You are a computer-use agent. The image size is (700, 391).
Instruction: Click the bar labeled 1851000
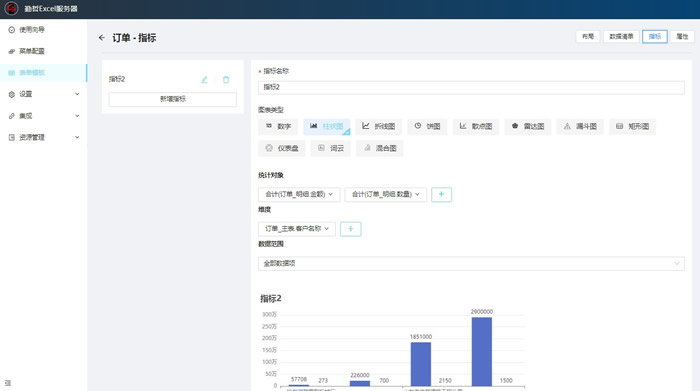click(421, 364)
